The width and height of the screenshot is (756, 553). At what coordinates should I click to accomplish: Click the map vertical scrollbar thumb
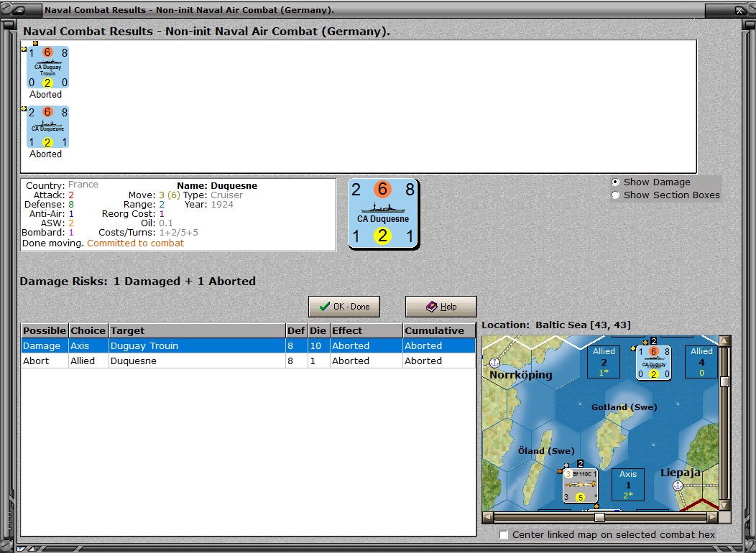point(724,381)
